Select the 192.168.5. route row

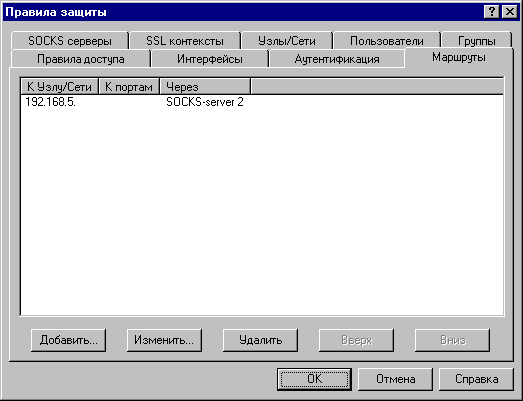262,102
